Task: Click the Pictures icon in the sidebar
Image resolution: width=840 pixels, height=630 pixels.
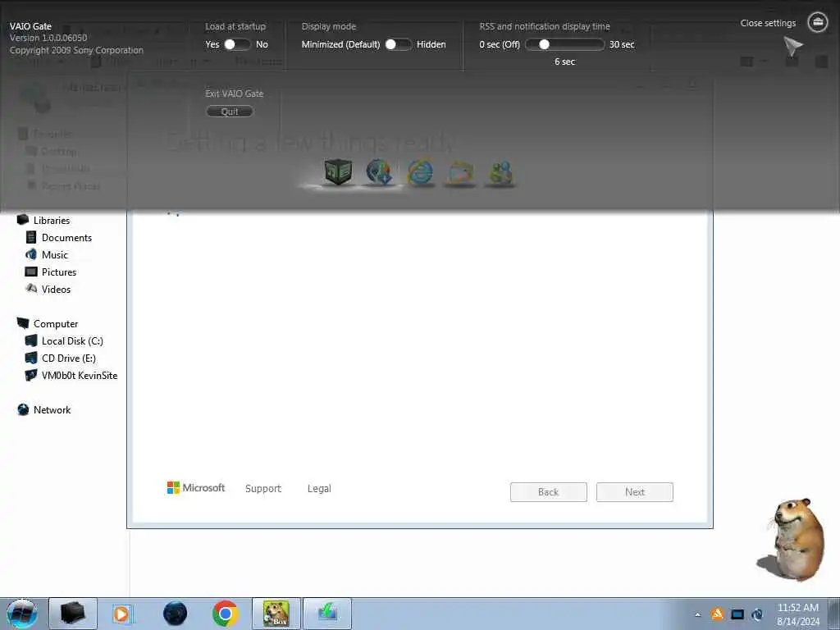Action: coord(31,272)
